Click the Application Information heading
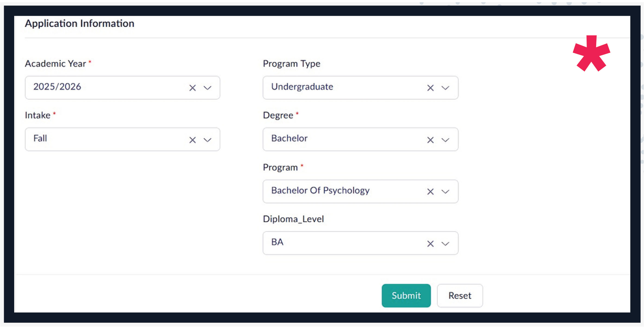This screenshot has height=329, width=644. pos(79,24)
